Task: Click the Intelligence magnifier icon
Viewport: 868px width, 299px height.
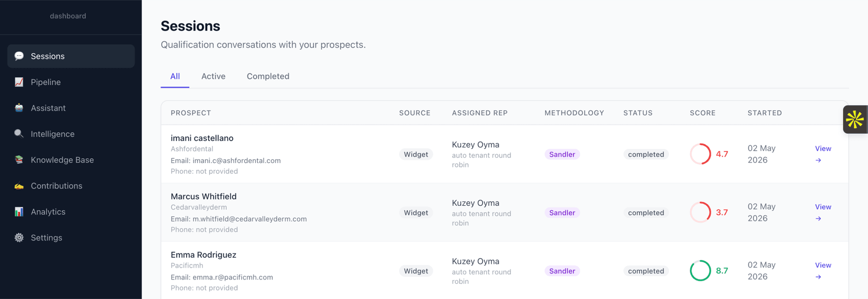Action: pyautogui.click(x=19, y=134)
